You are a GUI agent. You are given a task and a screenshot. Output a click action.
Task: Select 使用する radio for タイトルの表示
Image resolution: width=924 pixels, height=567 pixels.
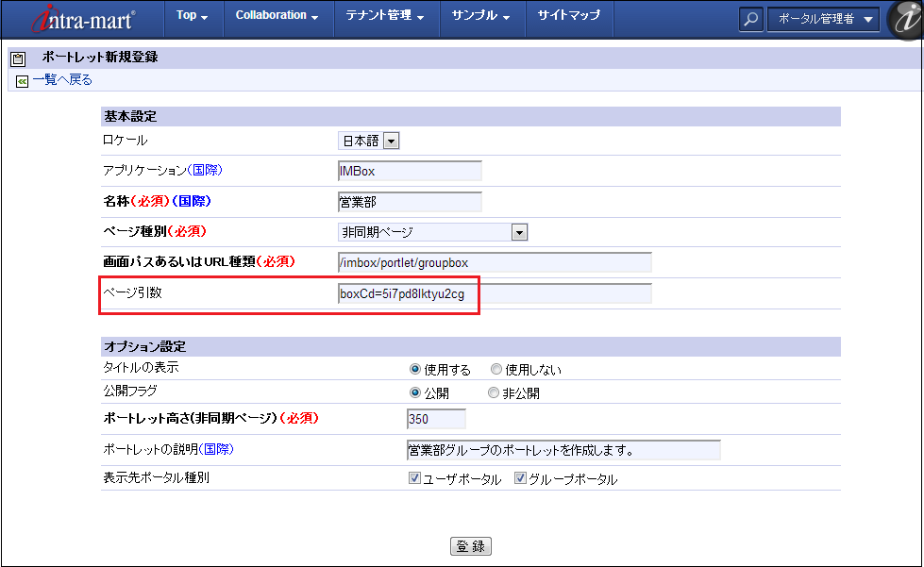click(415, 370)
